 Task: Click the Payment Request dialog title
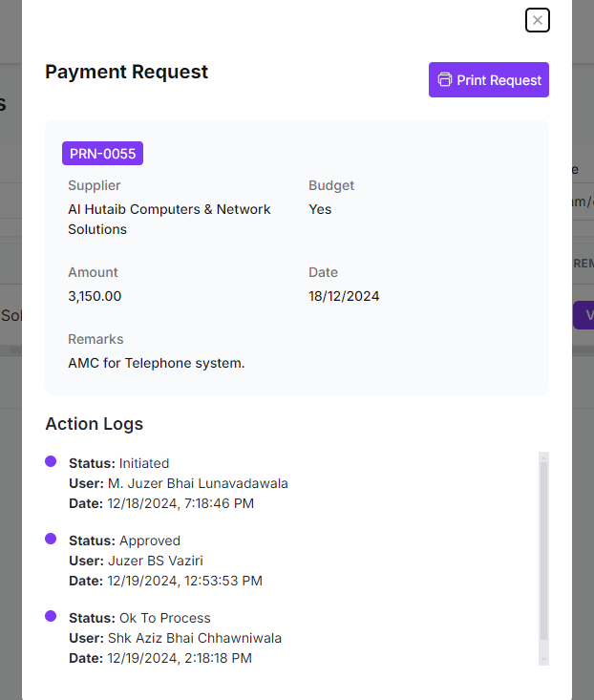(x=126, y=72)
